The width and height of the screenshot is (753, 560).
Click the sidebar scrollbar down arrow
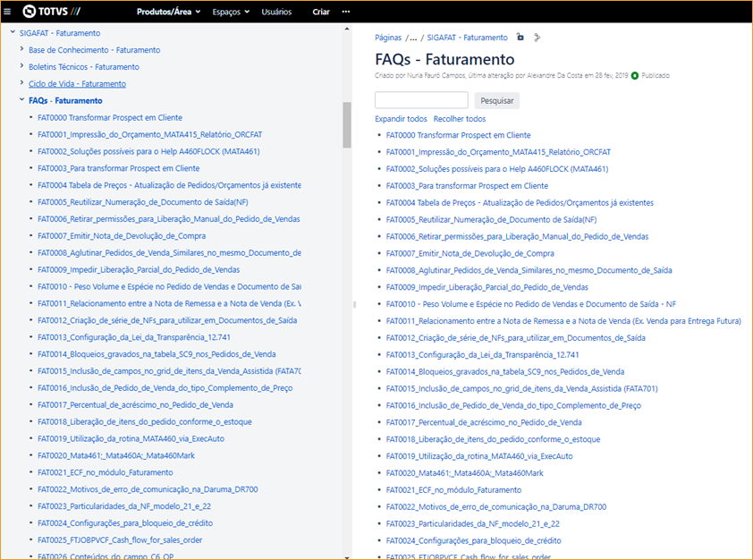[x=347, y=556]
